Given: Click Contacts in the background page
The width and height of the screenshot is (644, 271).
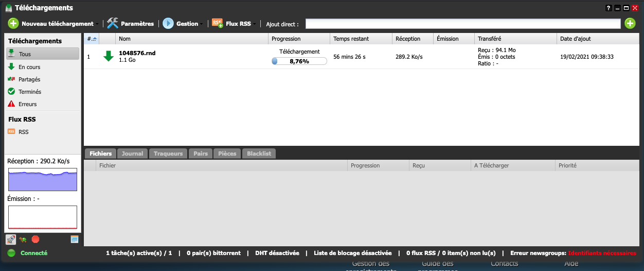Looking at the screenshot, I should coord(505,263).
